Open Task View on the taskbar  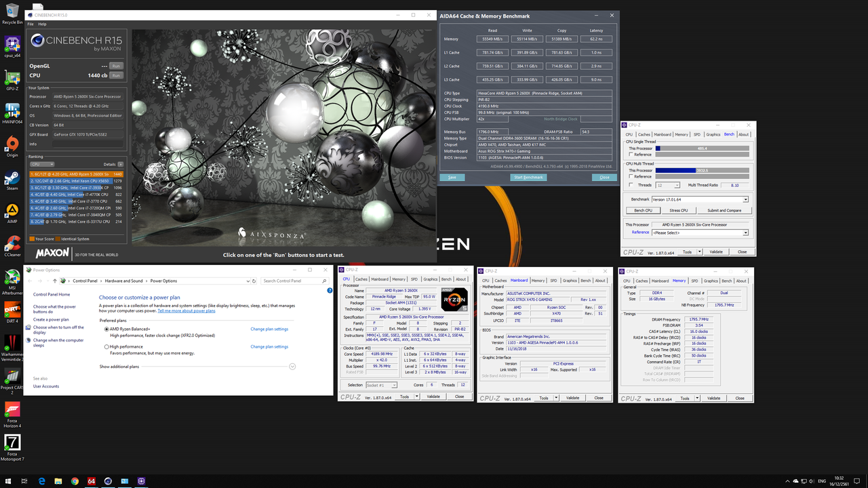click(24, 481)
